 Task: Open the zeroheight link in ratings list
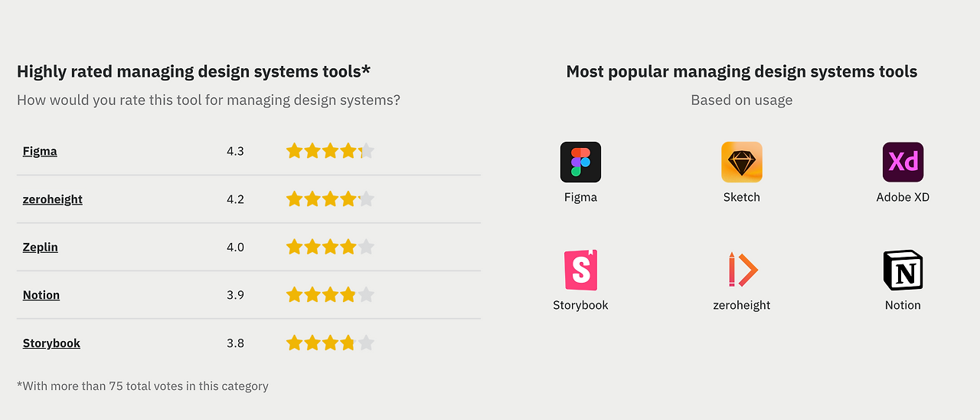point(53,199)
